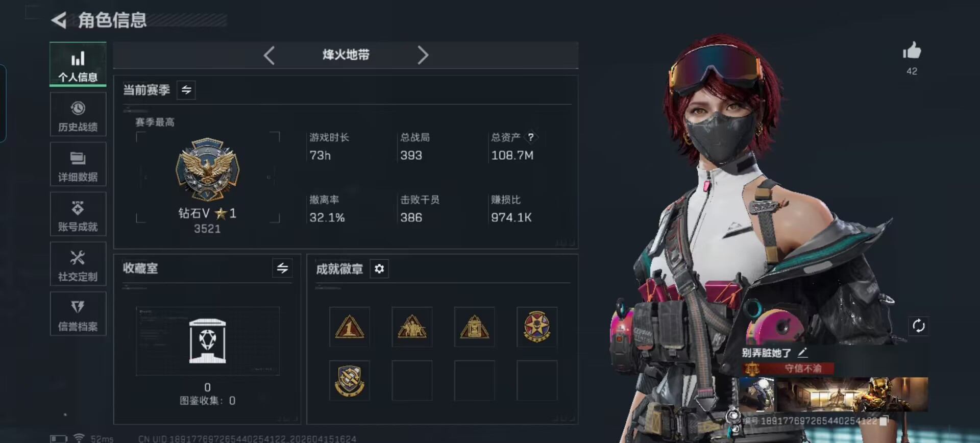Click the 总资产 question mark help
This screenshot has width=980, height=443.
tap(531, 137)
